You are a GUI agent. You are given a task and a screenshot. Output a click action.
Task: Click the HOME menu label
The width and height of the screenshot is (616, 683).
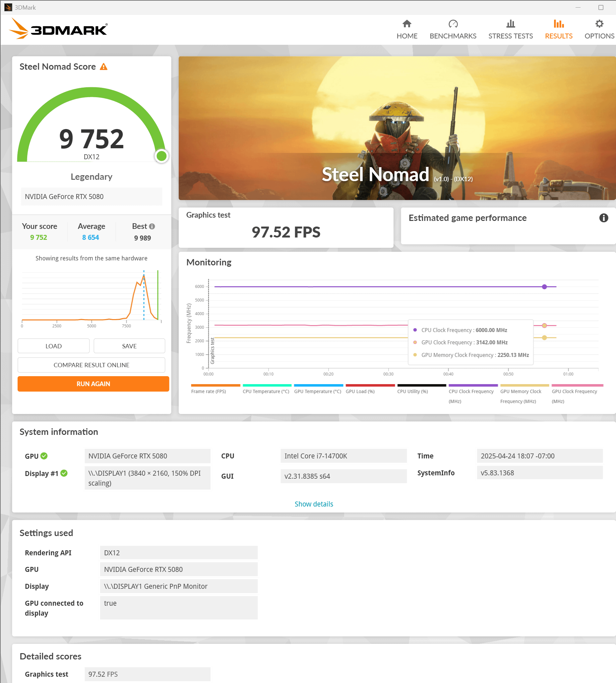(x=407, y=36)
